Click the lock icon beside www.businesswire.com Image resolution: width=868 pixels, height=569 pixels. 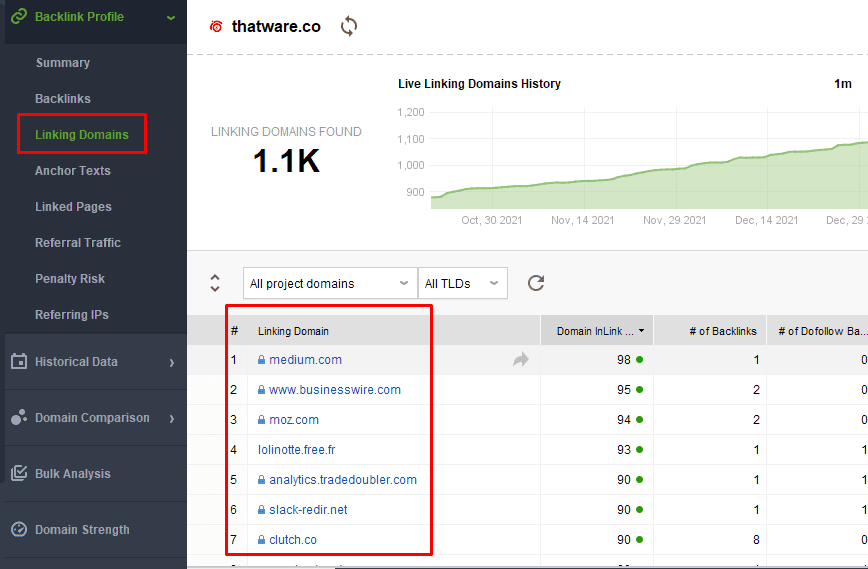(261, 390)
